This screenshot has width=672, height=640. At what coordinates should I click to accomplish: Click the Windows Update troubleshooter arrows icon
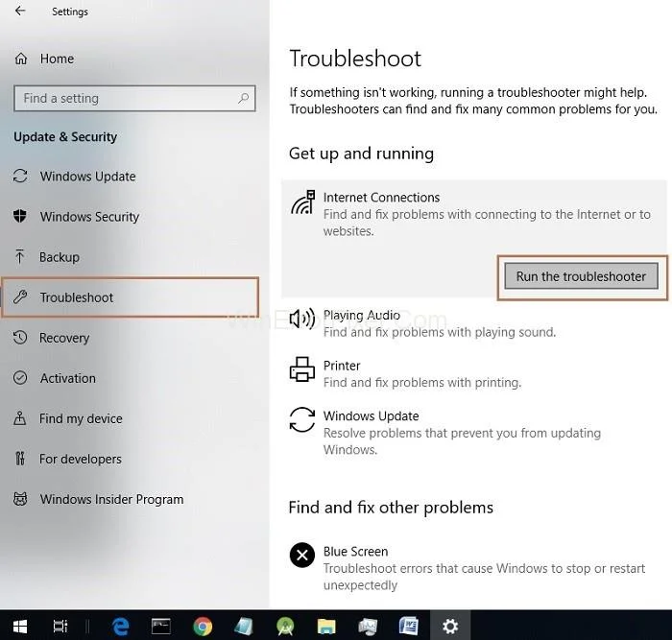click(302, 420)
